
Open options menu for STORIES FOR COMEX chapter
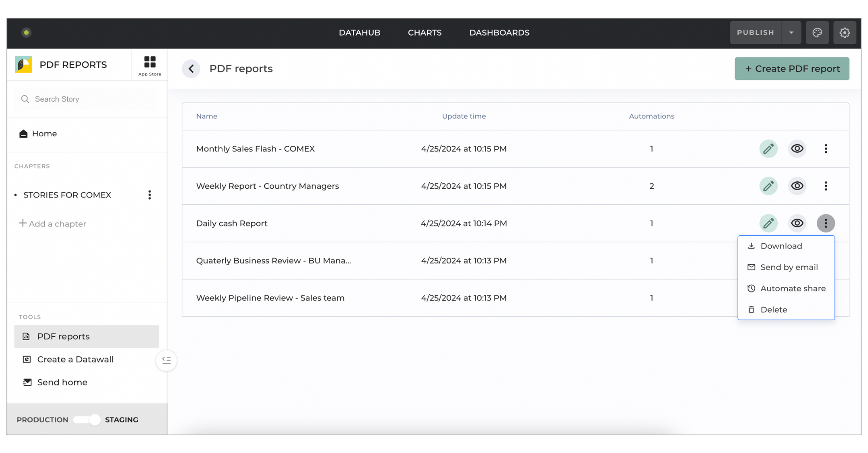[149, 195]
